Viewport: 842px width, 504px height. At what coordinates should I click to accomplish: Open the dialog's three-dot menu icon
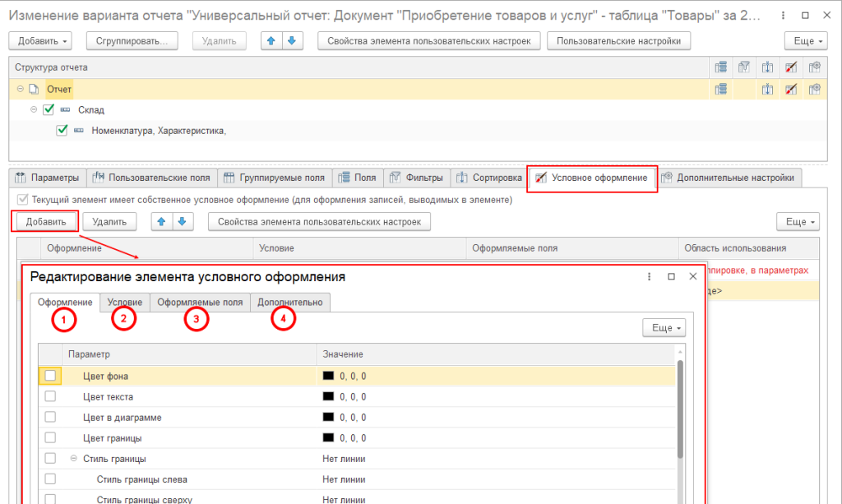pyautogui.click(x=650, y=277)
